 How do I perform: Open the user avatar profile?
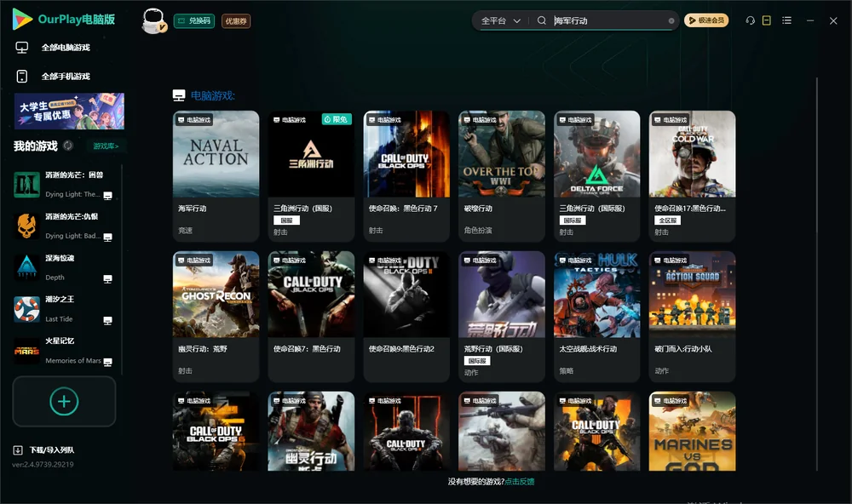153,21
